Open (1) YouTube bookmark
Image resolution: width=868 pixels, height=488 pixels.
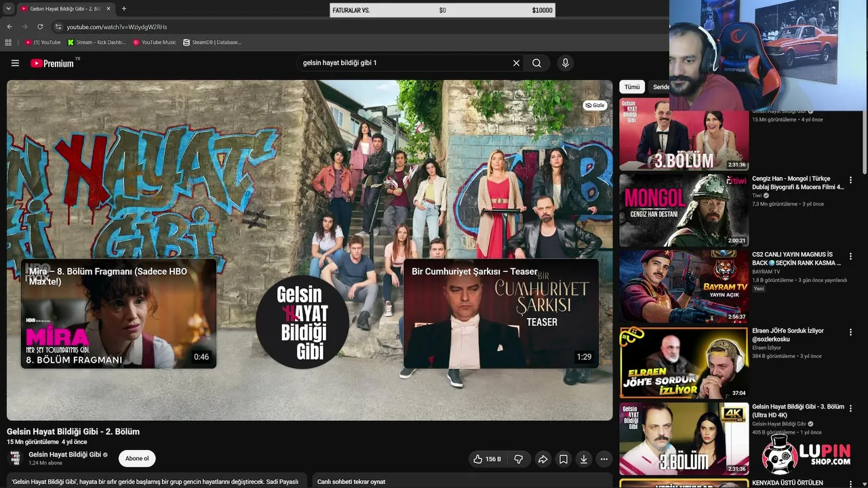coord(43,42)
